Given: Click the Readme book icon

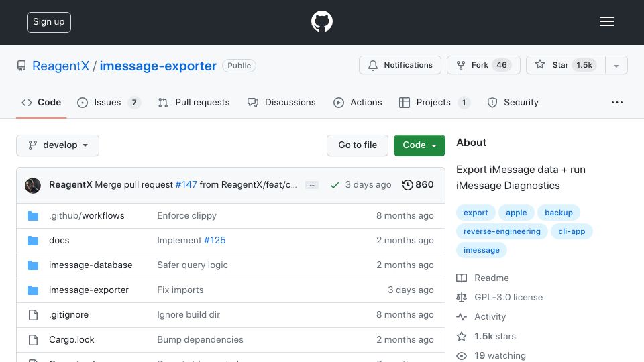Looking at the screenshot, I should (x=462, y=278).
